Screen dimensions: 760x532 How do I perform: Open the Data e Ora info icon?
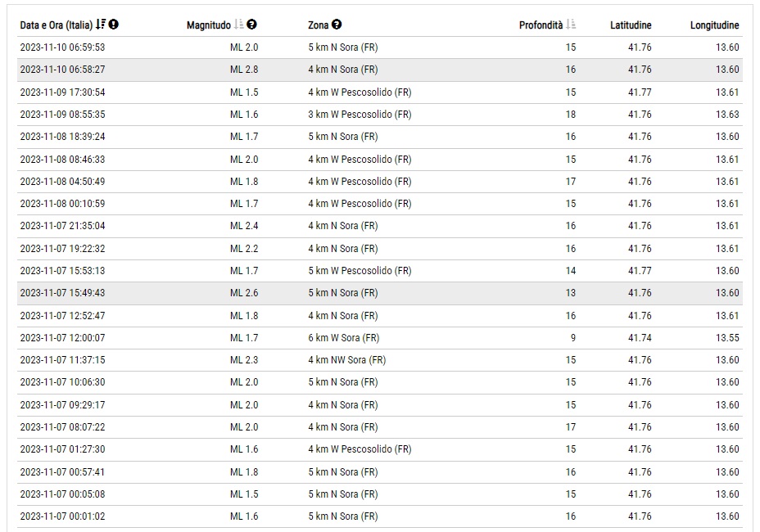click(113, 25)
